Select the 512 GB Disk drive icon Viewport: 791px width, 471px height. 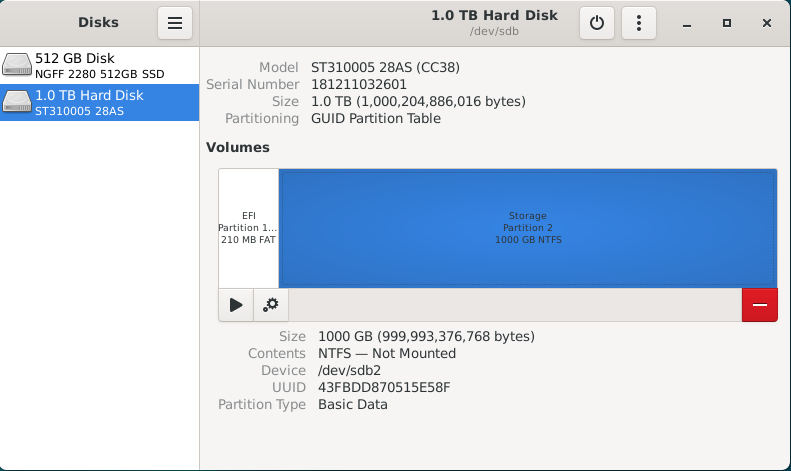(17, 65)
